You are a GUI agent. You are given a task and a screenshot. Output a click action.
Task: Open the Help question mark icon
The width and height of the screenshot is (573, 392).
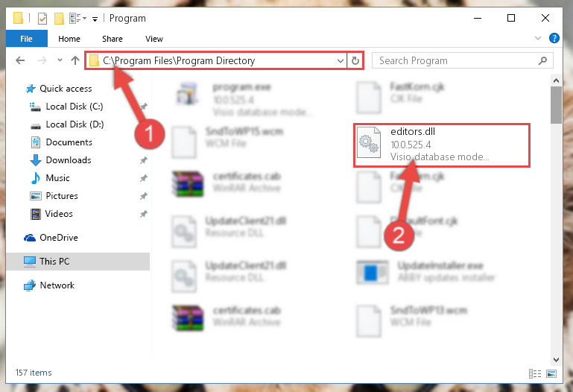554,38
